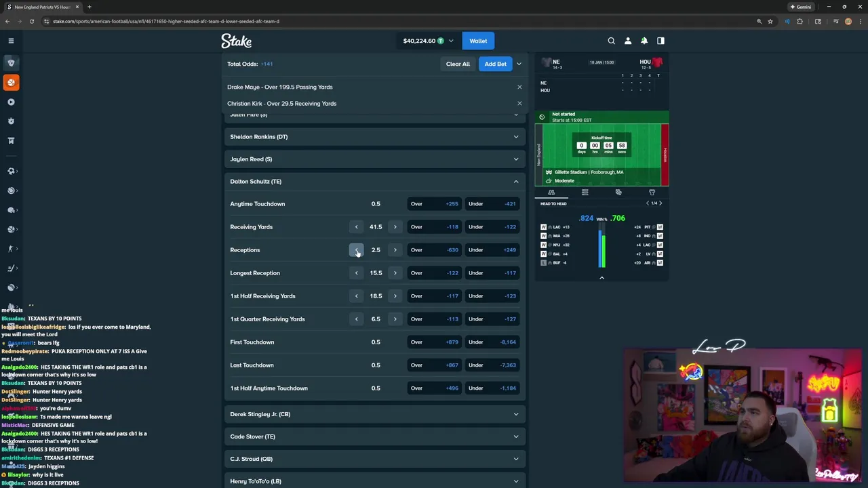Expand the Cade Stover (TE) section
The image size is (868, 488).
coord(374,436)
